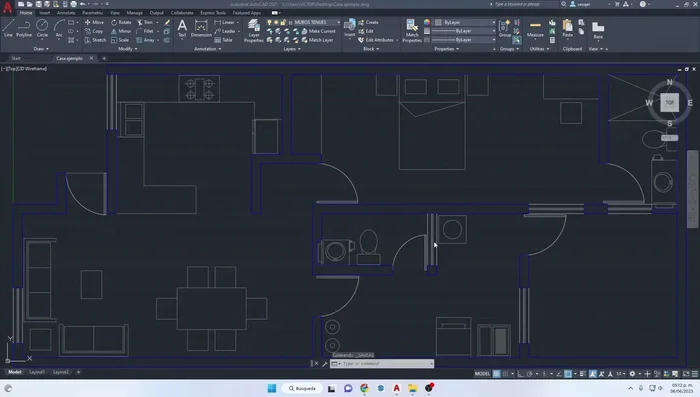This screenshot has width=700, height=397.
Task: Open the MUROS TENUES layer dropdown
Action: (303, 22)
